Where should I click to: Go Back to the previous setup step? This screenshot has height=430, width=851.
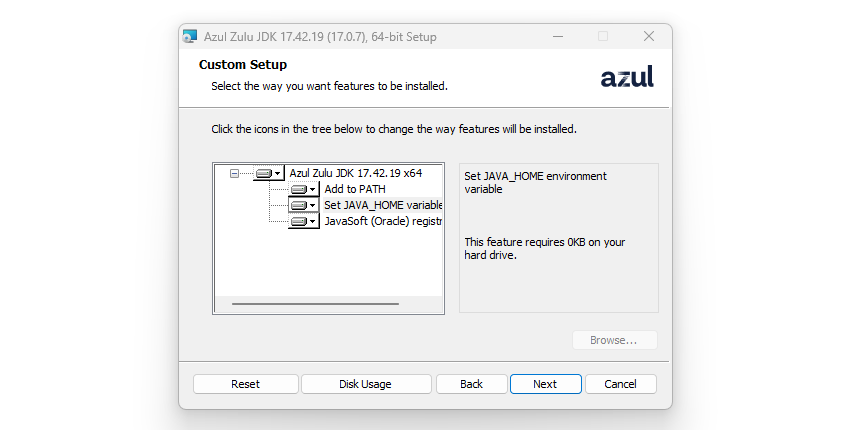(x=471, y=384)
